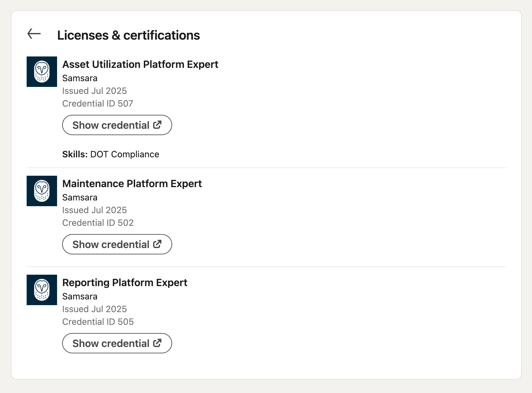Click the external link icon on Reporting credential button
532x393 pixels.
coord(157,343)
